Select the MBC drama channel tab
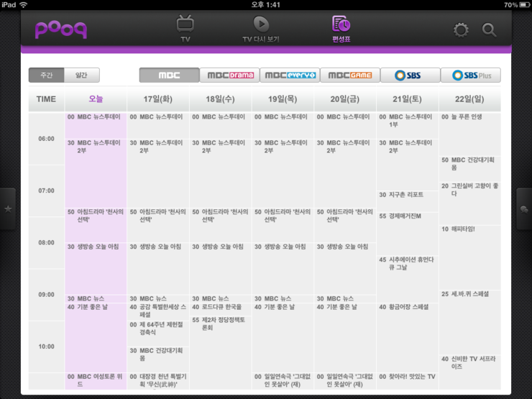 (x=229, y=75)
